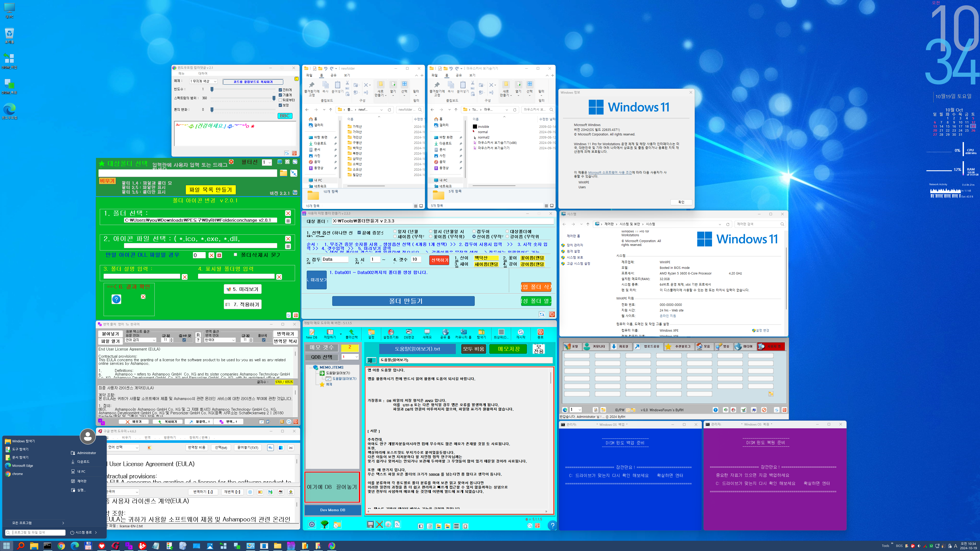This screenshot has height=551, width=980.
Task: Click the 톤의 변화 slider handle
Action: click(x=212, y=109)
